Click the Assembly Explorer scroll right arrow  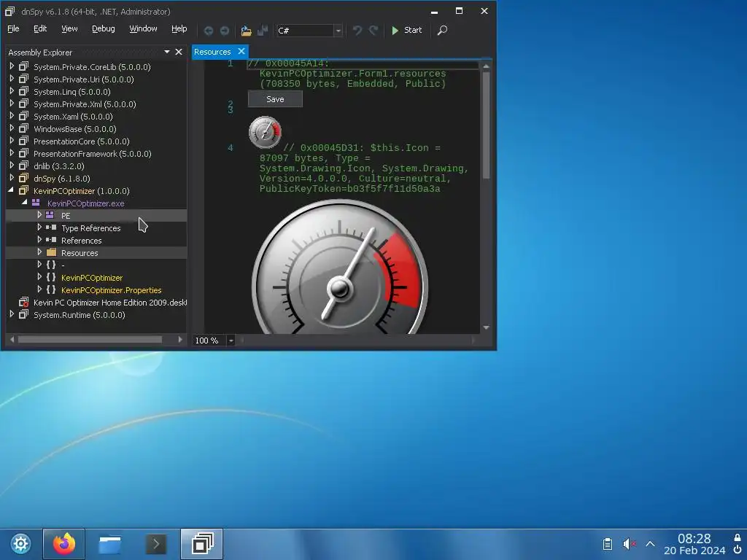[180, 340]
